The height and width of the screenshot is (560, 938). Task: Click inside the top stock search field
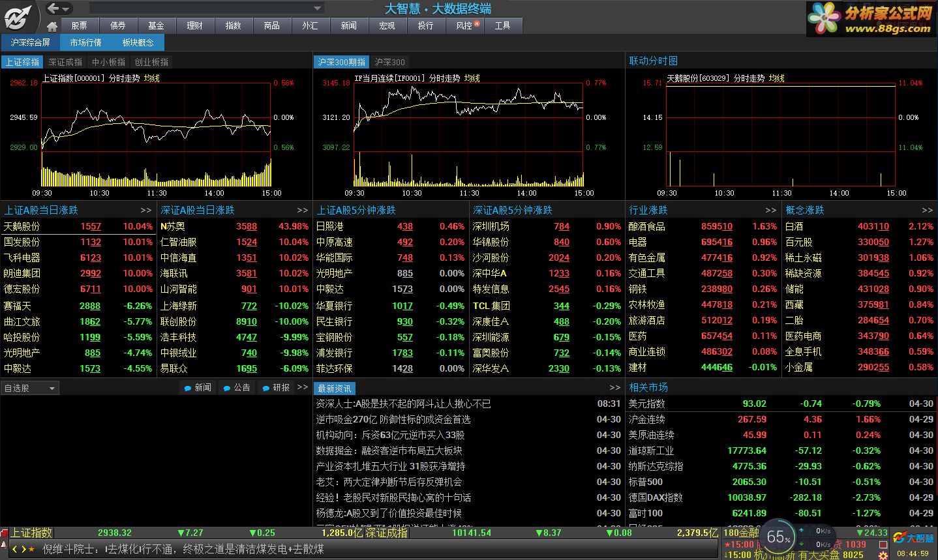click(x=201, y=8)
